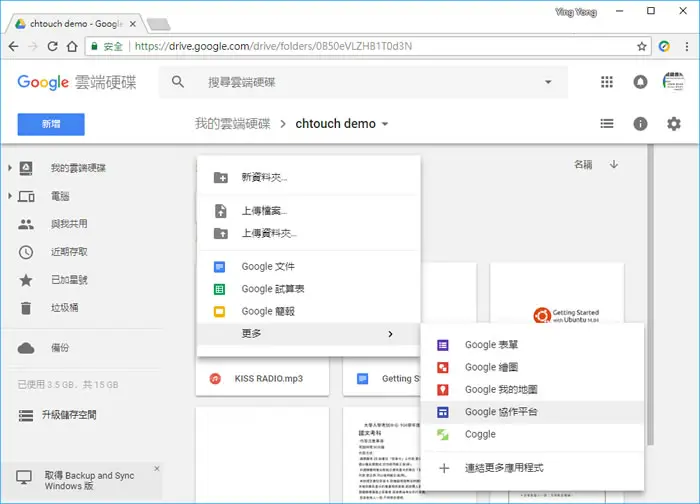
Task: Show details with the info icon
Action: 640,124
